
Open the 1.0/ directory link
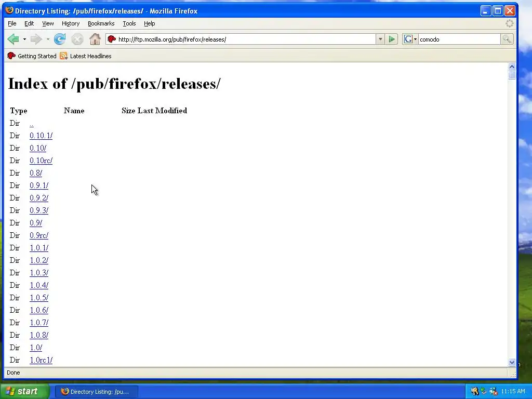(36, 348)
